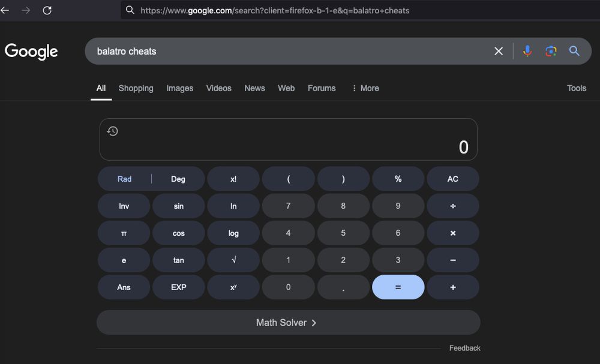The image size is (600, 364).
Task: Click the ln natural log key
Action: 233,206
